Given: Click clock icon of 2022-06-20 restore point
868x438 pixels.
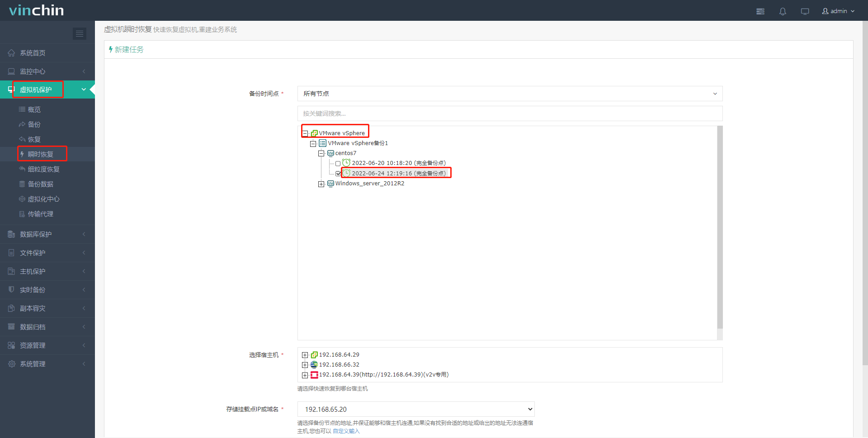Looking at the screenshot, I should click(x=346, y=163).
